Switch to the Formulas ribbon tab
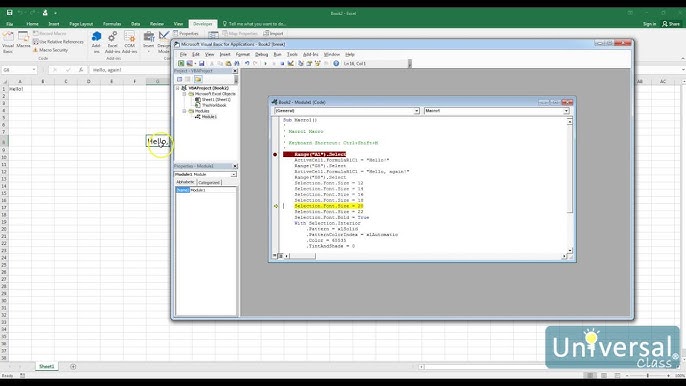The width and height of the screenshot is (686, 386). click(x=112, y=24)
